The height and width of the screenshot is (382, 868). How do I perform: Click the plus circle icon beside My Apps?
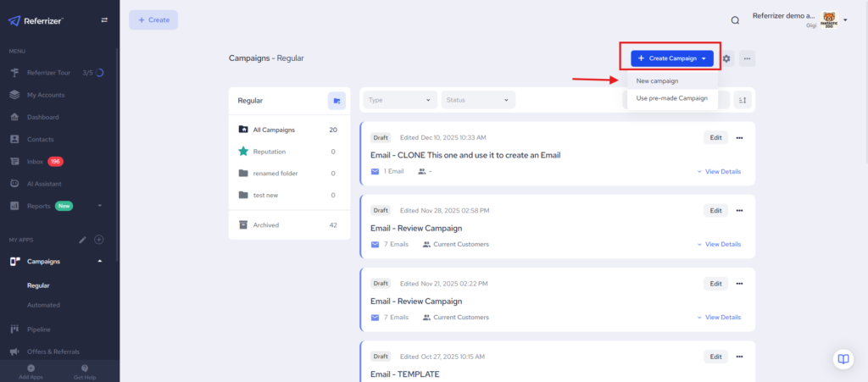point(98,240)
